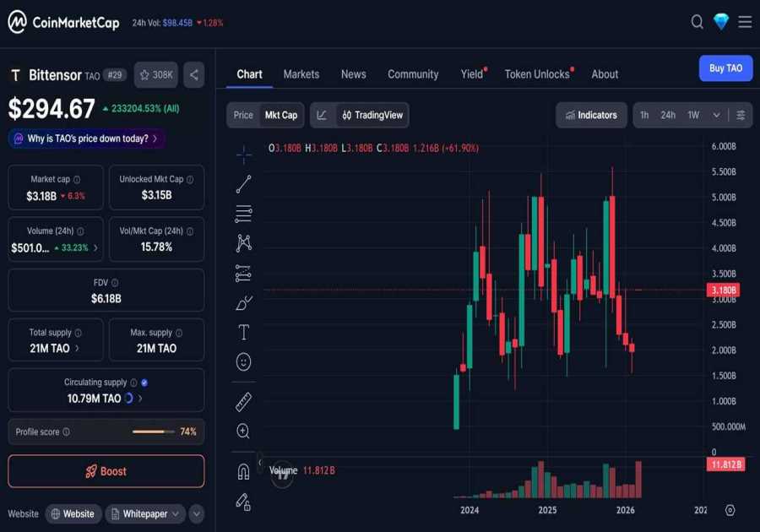Open the Token Unlocks tab
The image size is (760, 532).
537,74
